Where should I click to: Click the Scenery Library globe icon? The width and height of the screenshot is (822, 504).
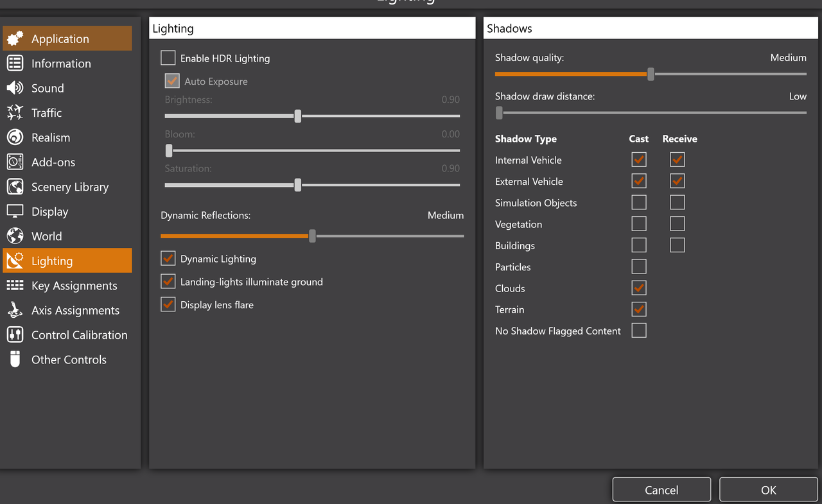click(x=15, y=187)
